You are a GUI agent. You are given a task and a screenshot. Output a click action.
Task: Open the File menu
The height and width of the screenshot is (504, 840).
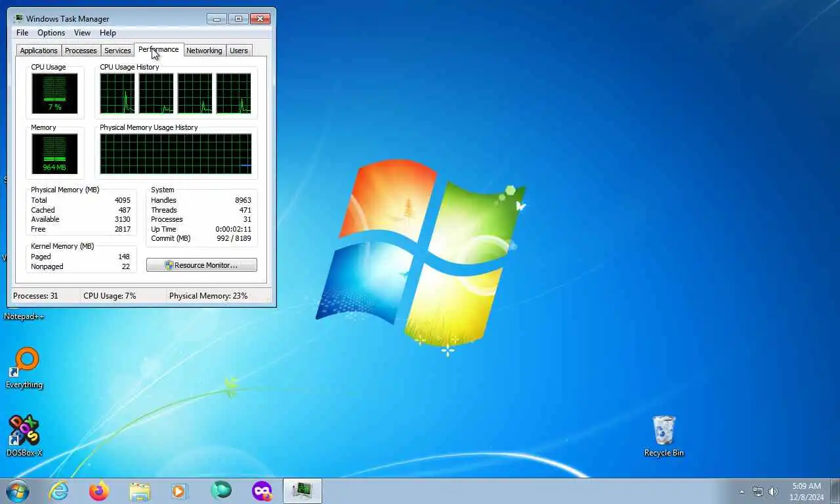pyautogui.click(x=22, y=33)
